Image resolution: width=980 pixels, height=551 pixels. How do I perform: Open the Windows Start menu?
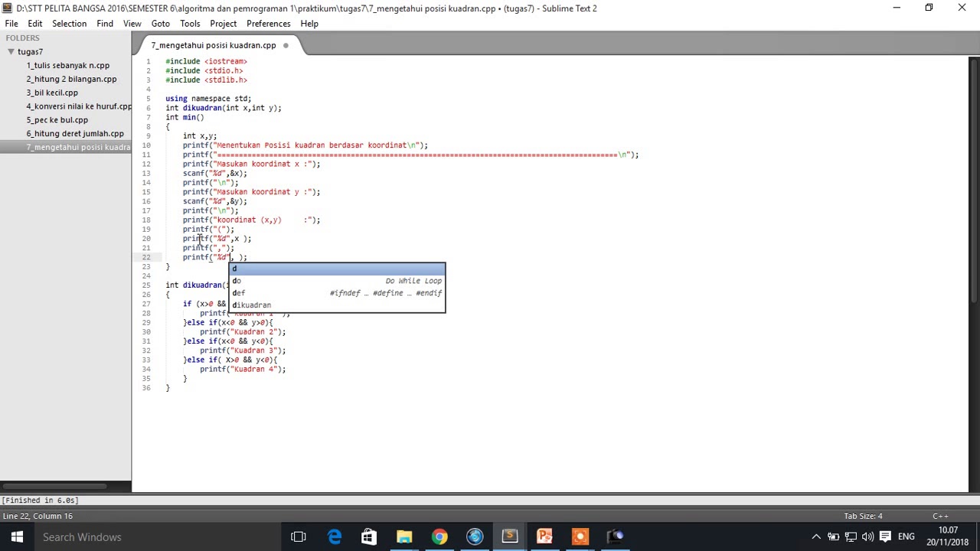(x=17, y=537)
